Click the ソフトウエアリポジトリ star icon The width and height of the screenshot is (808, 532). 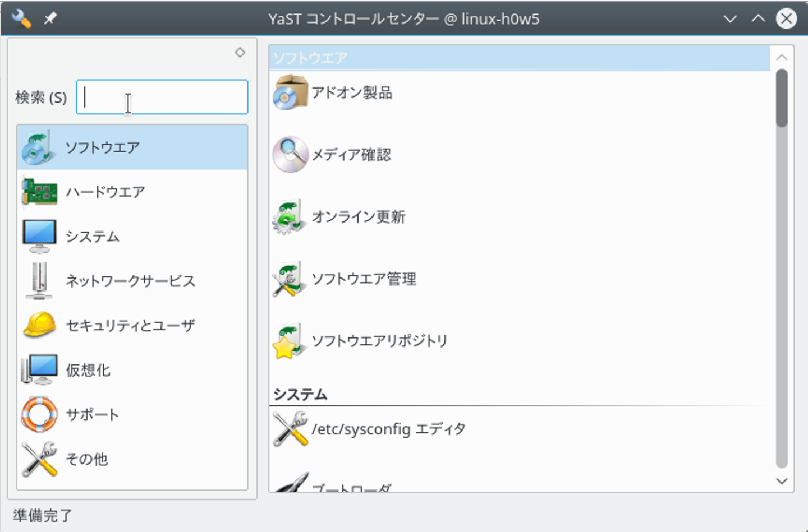pos(290,341)
